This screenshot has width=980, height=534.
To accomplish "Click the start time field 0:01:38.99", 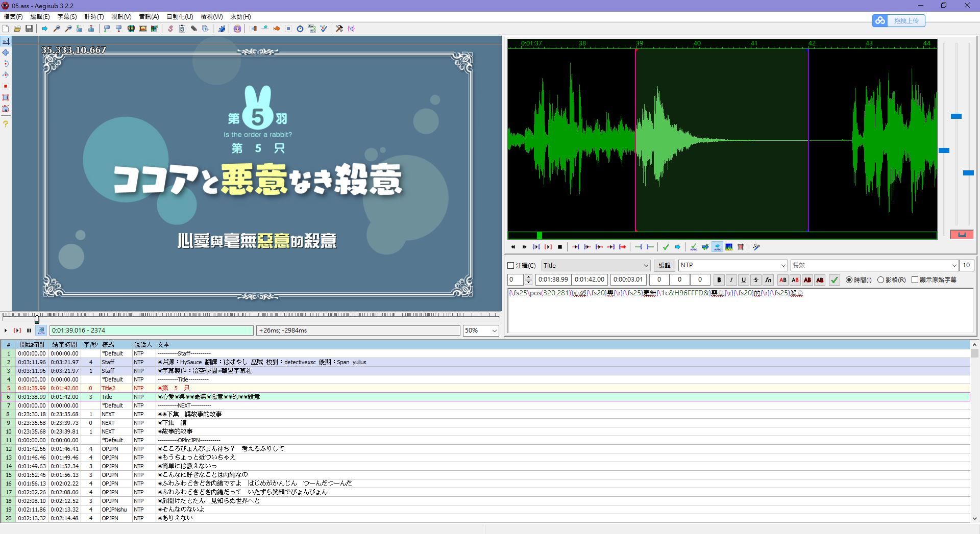I will pyautogui.click(x=553, y=279).
